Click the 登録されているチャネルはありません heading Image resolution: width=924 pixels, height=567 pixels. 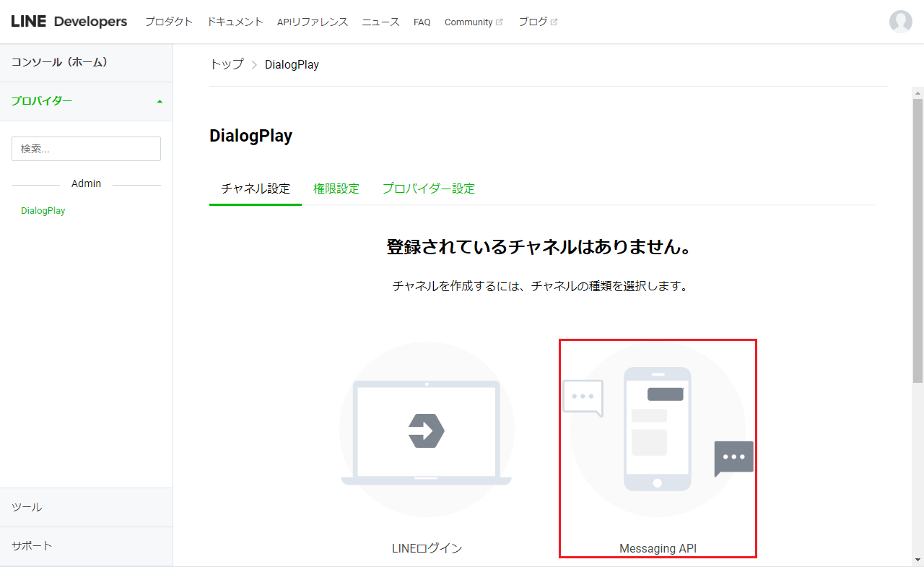540,247
